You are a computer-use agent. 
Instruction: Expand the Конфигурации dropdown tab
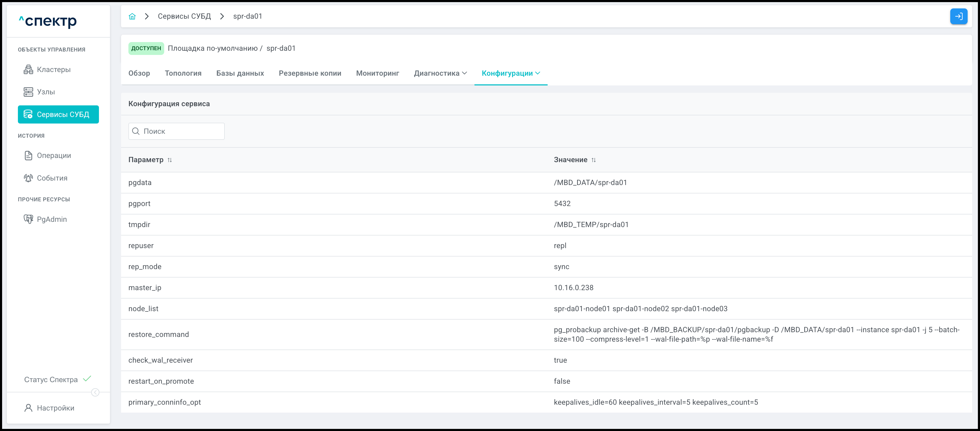511,73
